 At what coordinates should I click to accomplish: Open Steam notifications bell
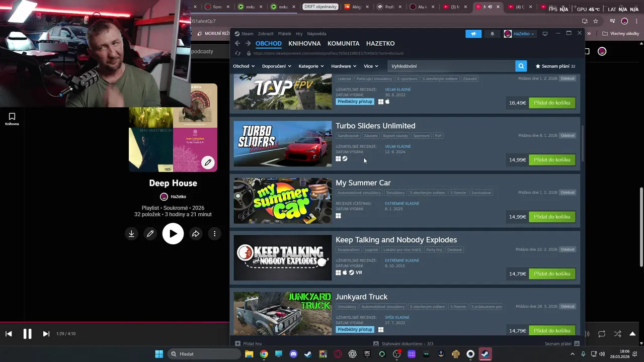tap(492, 34)
